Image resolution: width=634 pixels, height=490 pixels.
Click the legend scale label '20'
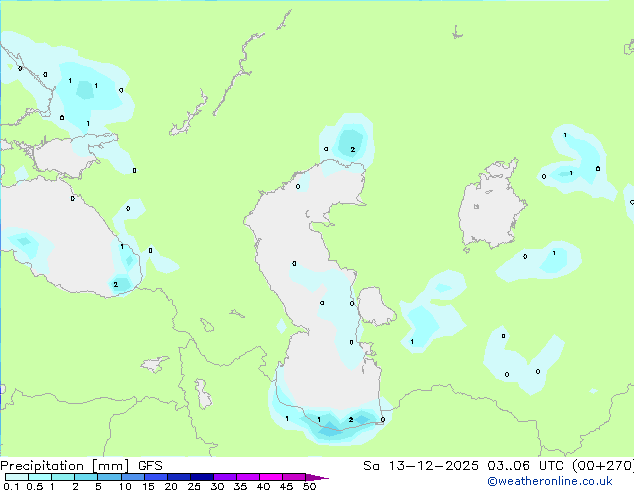coord(171,486)
